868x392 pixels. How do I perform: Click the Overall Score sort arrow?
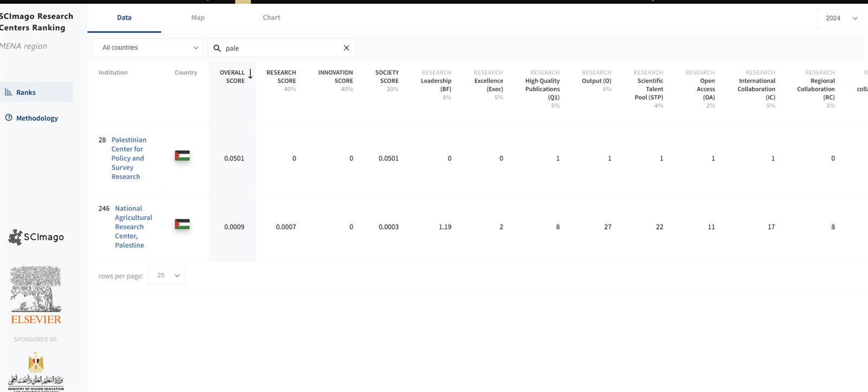coord(250,74)
